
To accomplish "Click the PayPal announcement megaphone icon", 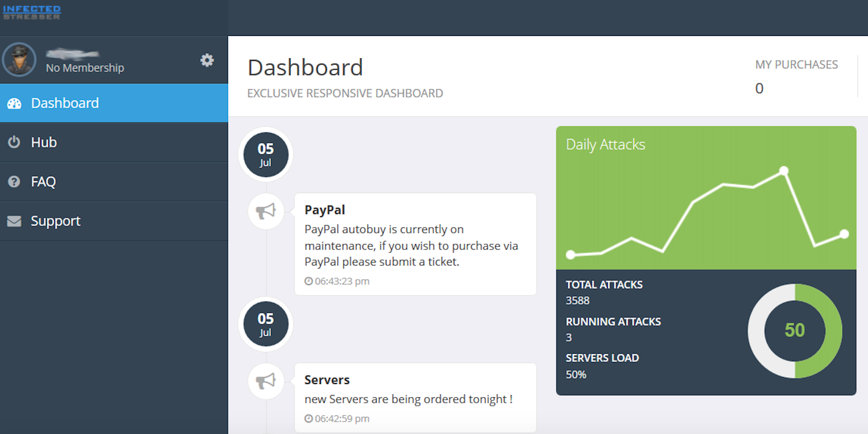I will click(266, 211).
